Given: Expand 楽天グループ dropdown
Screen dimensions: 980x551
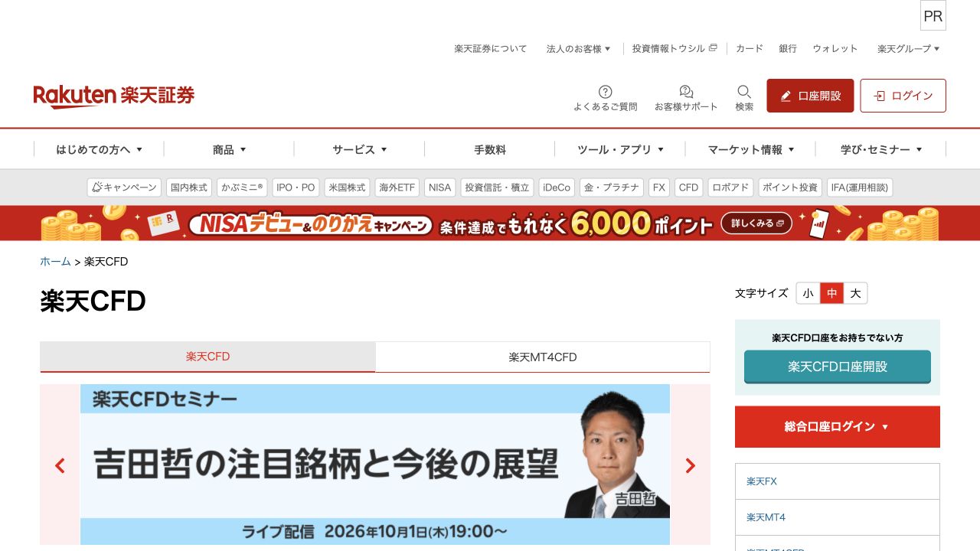Looking at the screenshot, I should 908,48.
